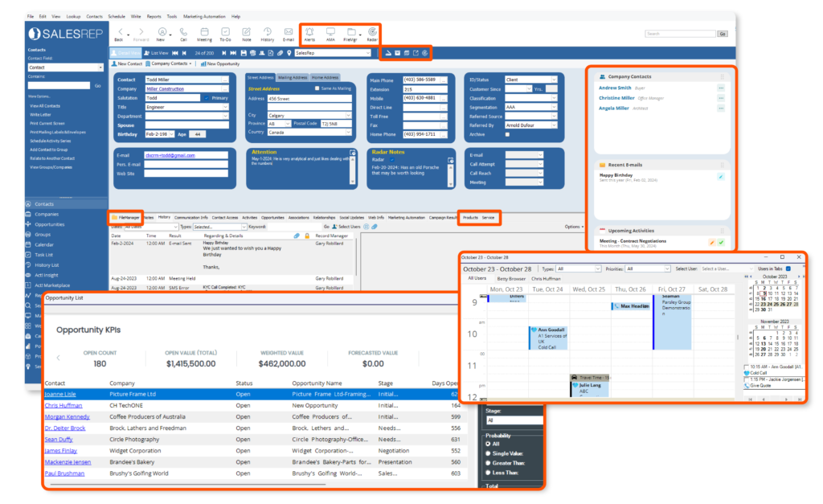Switch to the Home Address tab
Viewport: 823px width, 504px height.
click(x=325, y=78)
